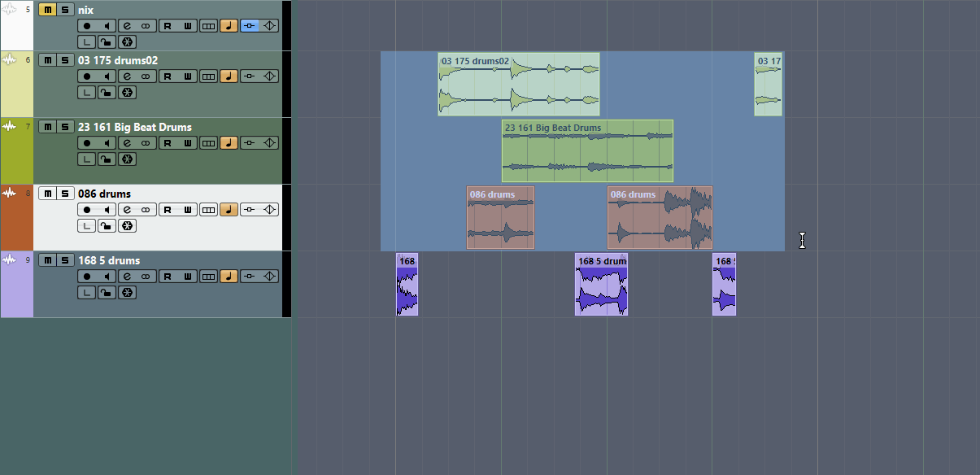Click the sends diamond icon on nix track
The width and height of the screenshot is (980, 475).
(x=269, y=26)
